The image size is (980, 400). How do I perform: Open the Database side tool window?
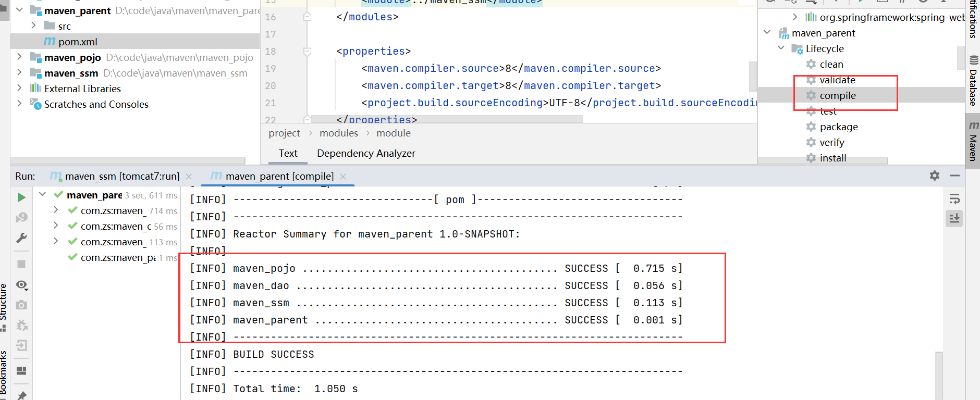tap(973, 81)
